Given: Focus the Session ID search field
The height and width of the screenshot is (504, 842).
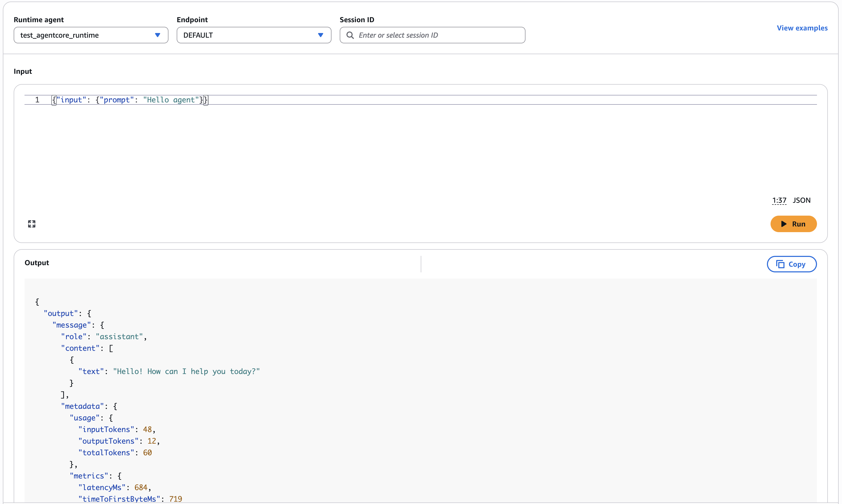Looking at the screenshot, I should point(432,35).
